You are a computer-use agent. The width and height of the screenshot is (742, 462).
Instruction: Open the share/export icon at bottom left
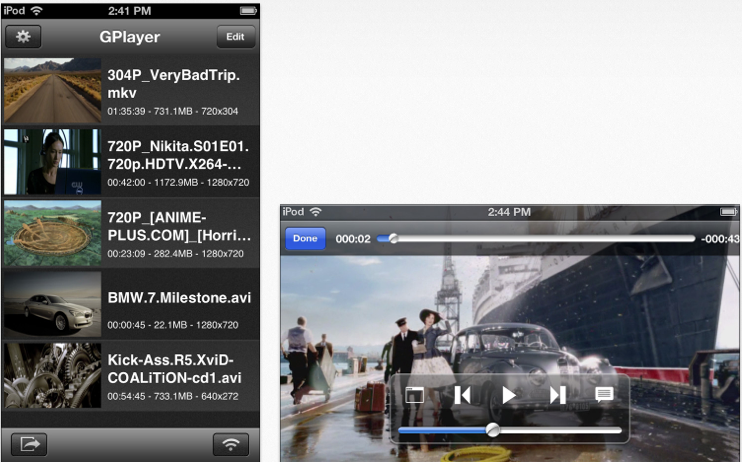(29, 444)
